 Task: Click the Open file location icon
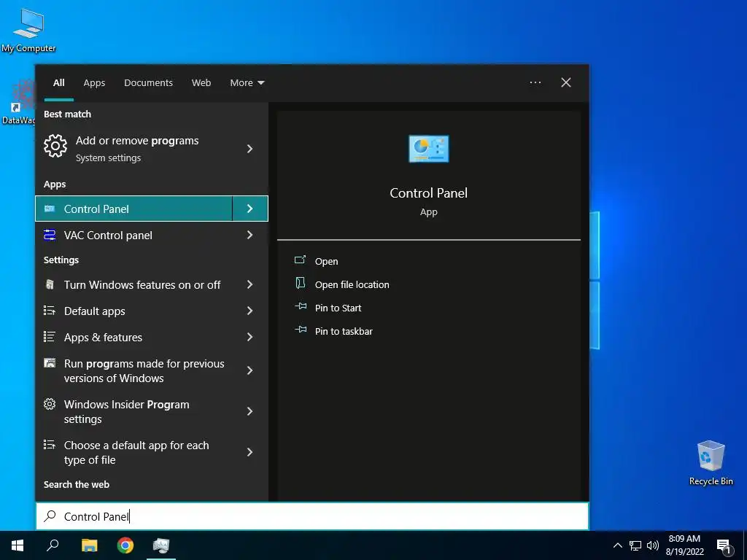click(x=300, y=283)
